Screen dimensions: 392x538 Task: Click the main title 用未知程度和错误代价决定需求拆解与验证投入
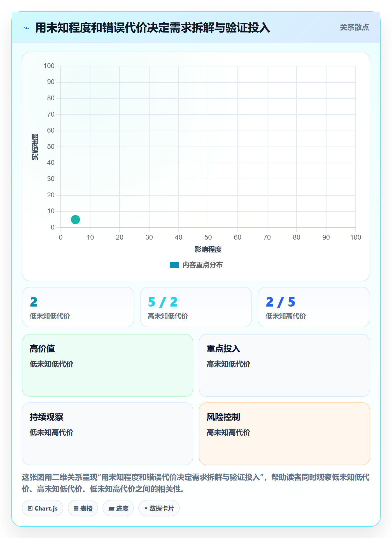point(153,28)
